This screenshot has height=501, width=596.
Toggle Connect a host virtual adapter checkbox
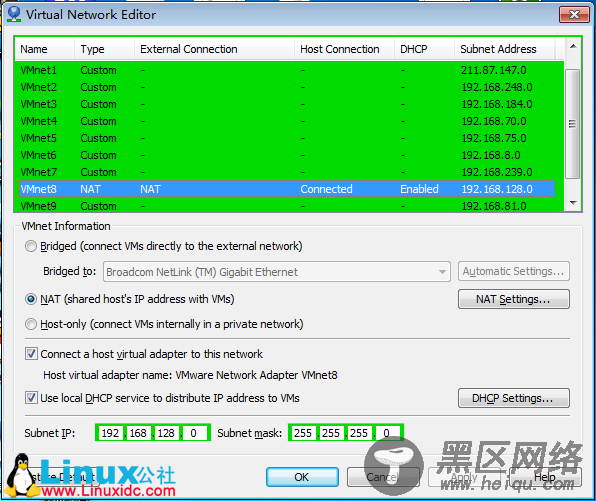(x=31, y=354)
